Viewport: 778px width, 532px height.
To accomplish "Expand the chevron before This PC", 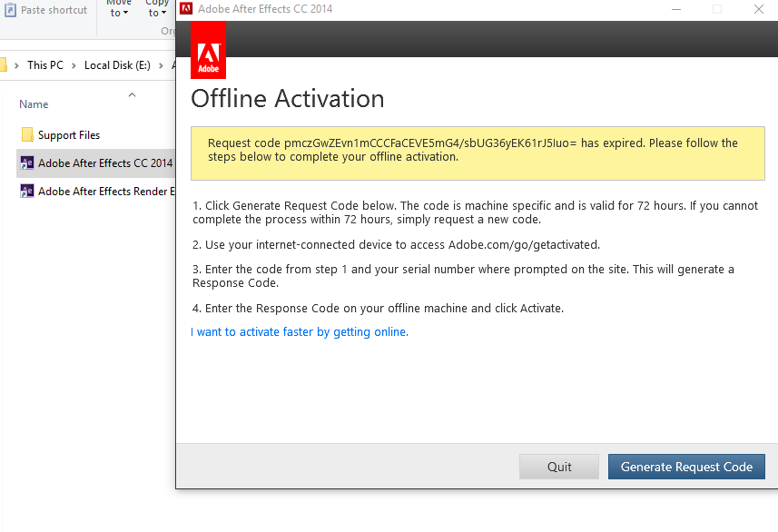I will point(16,65).
